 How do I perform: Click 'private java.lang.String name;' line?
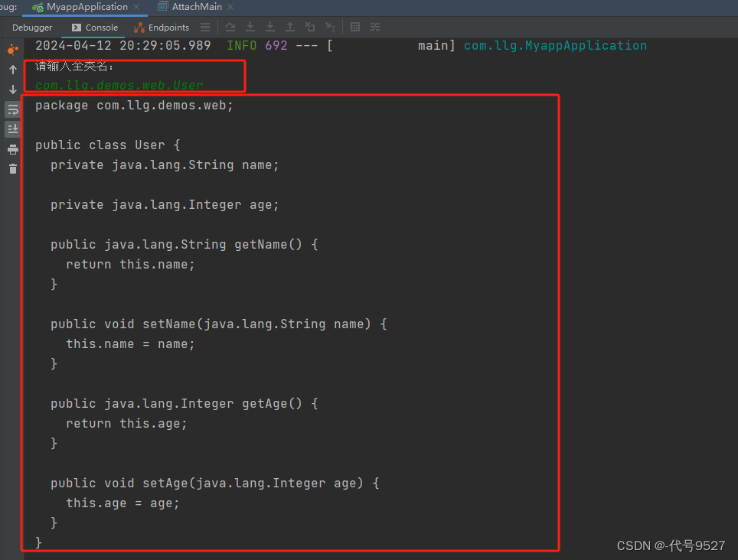coord(165,165)
